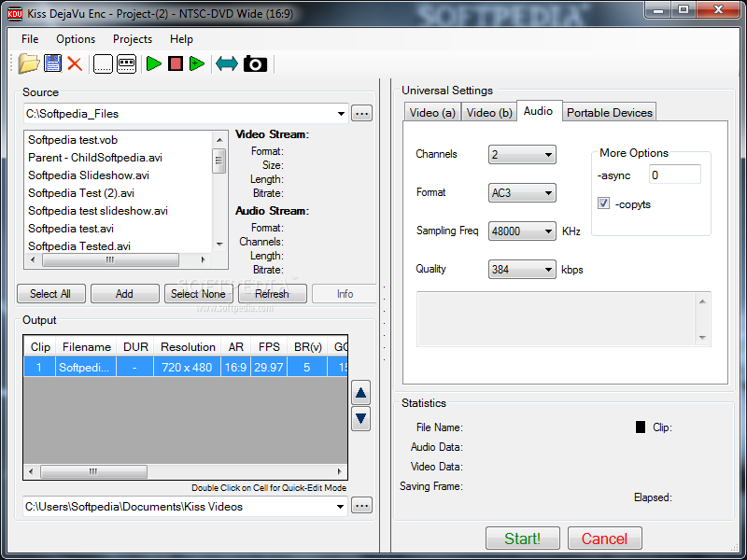The width and height of the screenshot is (747, 560).
Task: Click the single-strip clip toolbar icon
Action: click(x=103, y=63)
